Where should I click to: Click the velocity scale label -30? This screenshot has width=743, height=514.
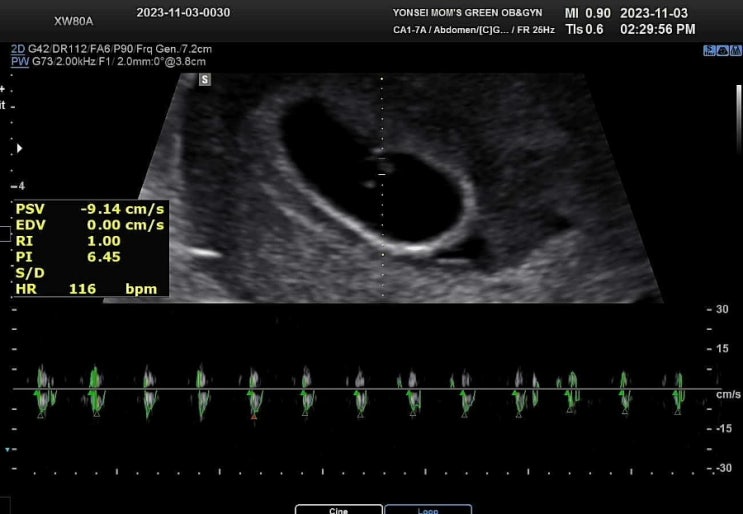tap(723, 468)
